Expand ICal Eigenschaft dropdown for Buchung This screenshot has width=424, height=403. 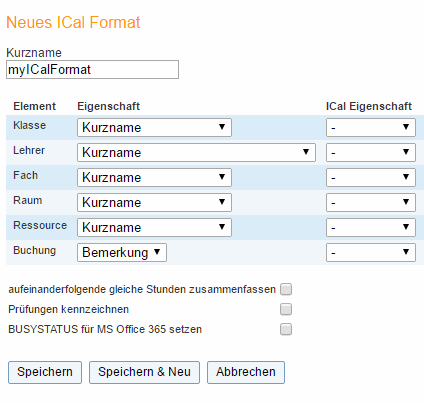371,252
